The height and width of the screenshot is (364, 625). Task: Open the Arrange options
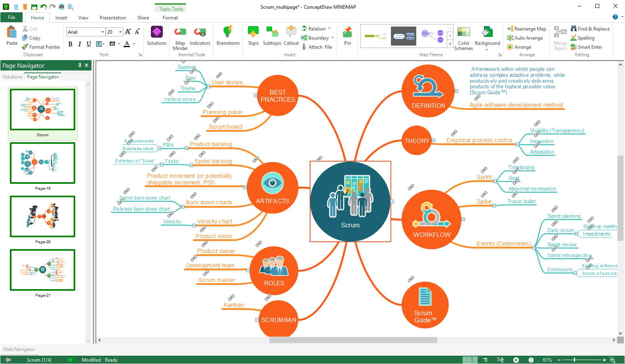click(519, 47)
